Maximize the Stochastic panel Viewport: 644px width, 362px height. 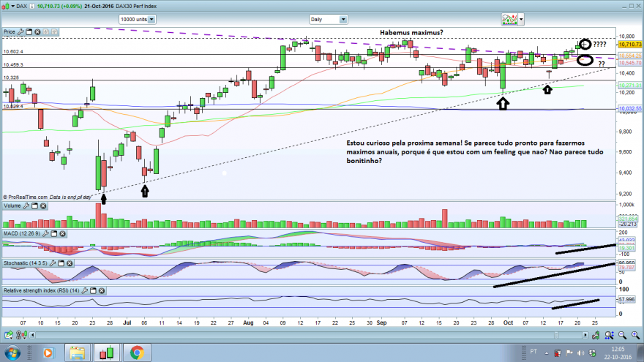pos(61,263)
